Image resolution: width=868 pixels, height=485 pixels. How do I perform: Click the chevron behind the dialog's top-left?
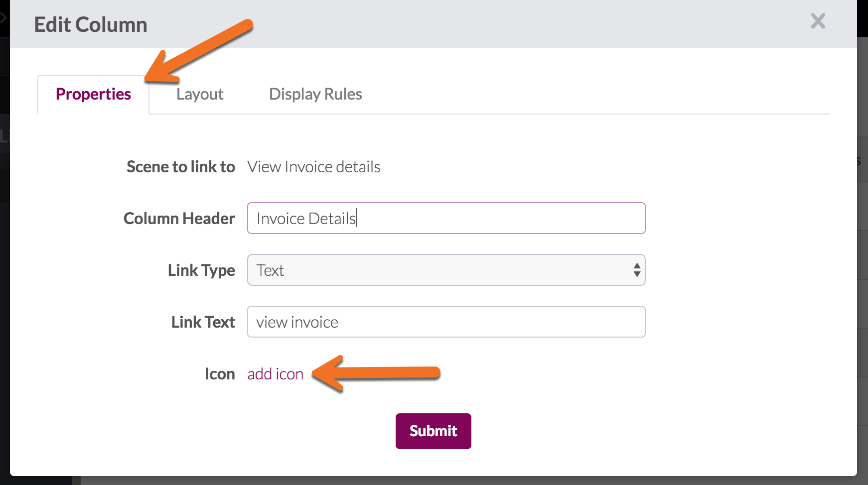click(x=3, y=18)
